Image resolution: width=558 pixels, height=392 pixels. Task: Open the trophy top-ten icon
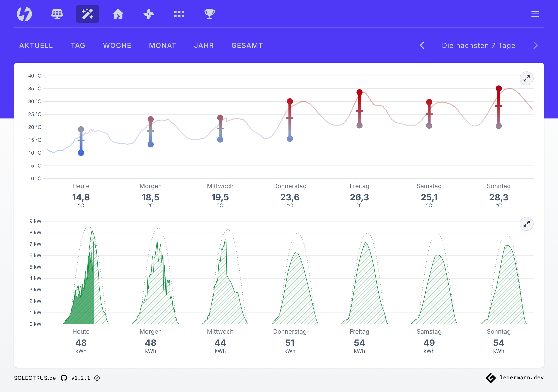click(x=209, y=14)
